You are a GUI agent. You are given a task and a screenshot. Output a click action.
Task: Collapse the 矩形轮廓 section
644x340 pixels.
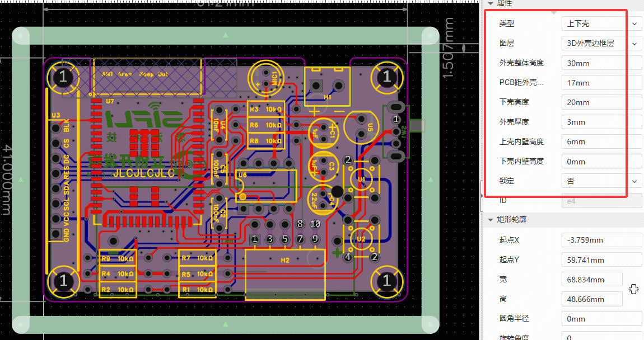(x=491, y=220)
